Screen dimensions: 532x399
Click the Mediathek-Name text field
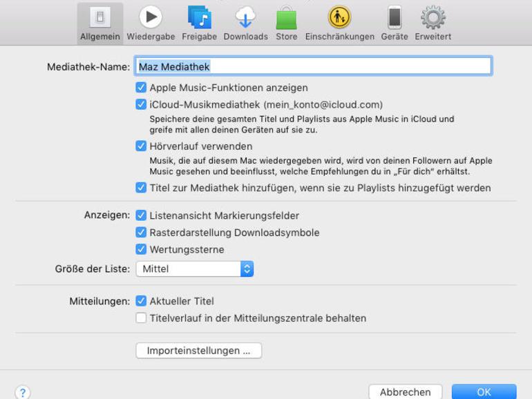(313, 66)
